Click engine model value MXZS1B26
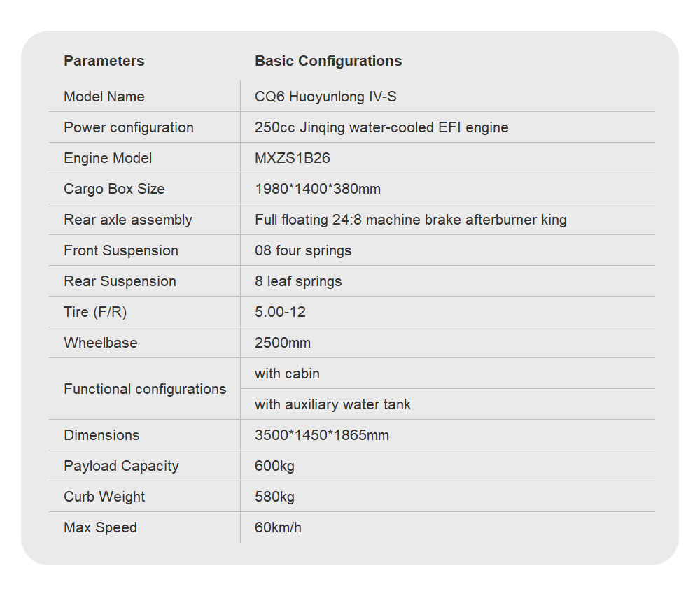 coord(293,158)
